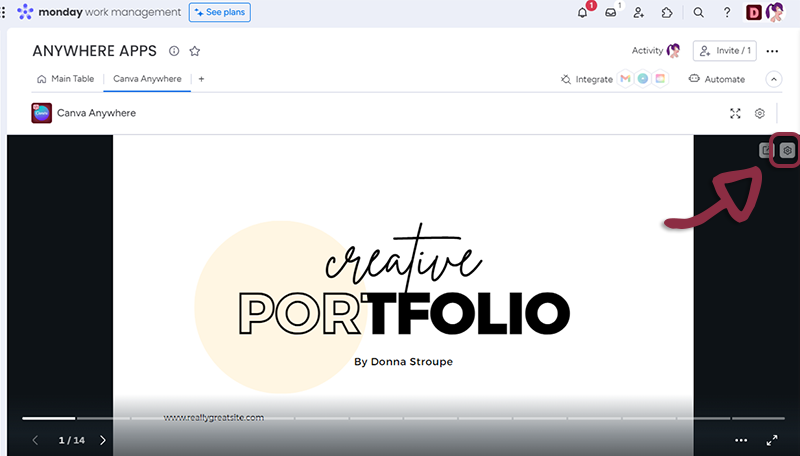800x456 pixels.
Task: Open the presentation more options ellipsis
Action: (x=741, y=440)
